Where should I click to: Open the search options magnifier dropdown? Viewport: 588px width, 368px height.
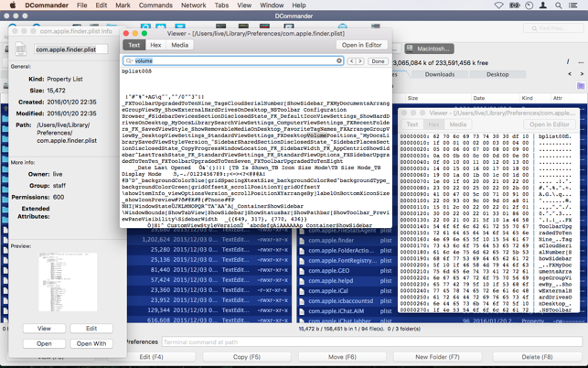(129, 60)
